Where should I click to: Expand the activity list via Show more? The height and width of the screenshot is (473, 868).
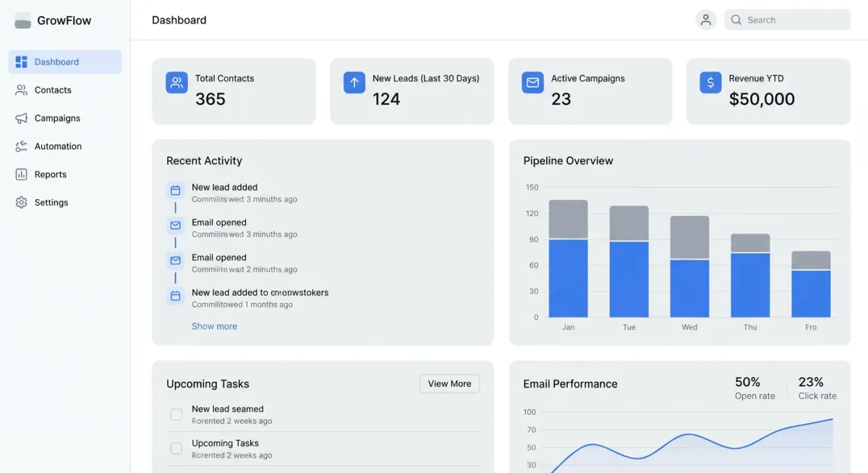point(213,326)
